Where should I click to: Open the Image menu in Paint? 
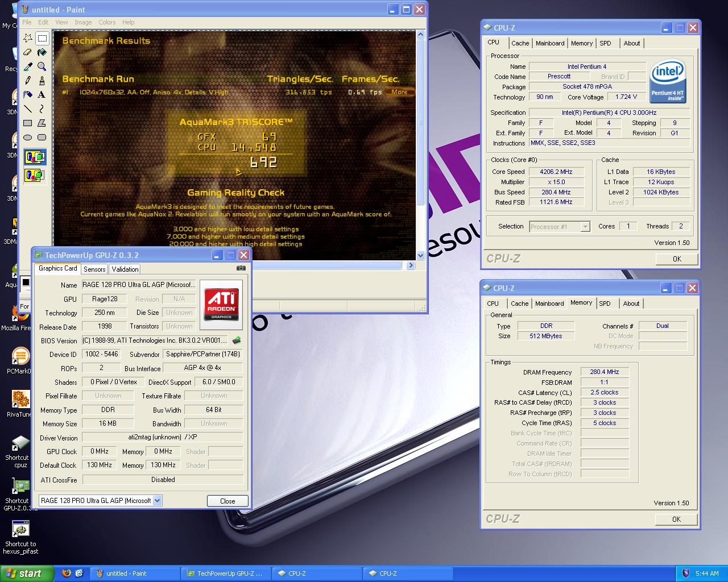coord(83,22)
